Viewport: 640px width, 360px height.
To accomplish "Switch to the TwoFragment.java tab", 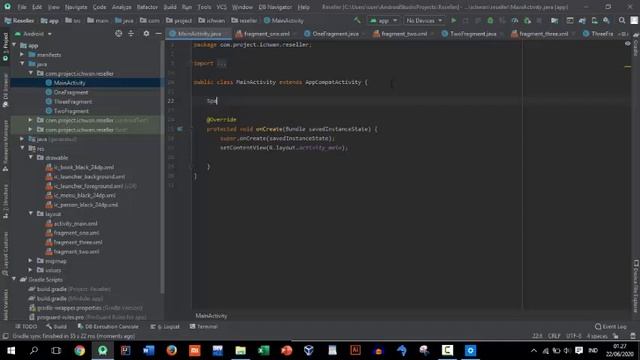I will (473, 34).
